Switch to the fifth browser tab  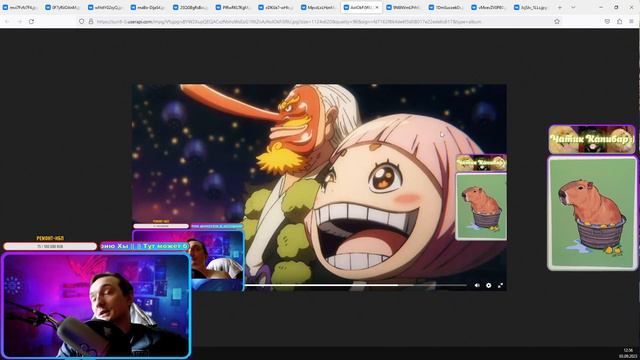[x=191, y=7]
